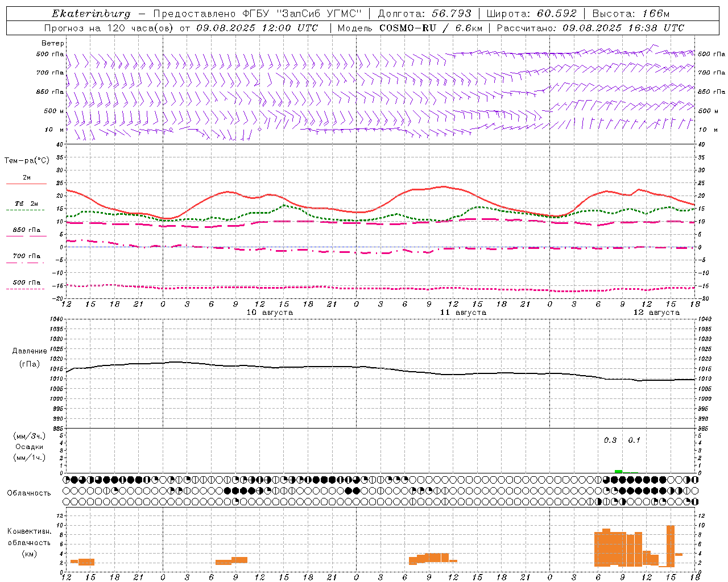Click the 'Ветер' wind panel label
This screenshot has height=582, width=728.
coord(53,43)
